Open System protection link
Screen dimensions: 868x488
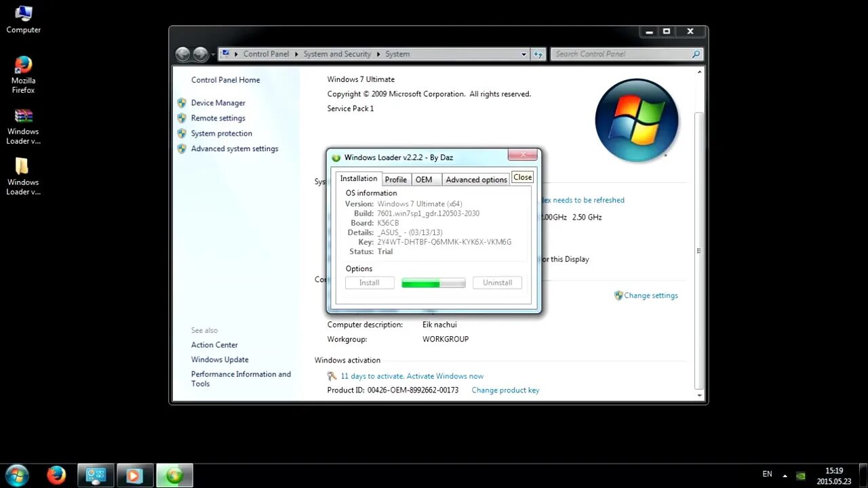(x=221, y=134)
